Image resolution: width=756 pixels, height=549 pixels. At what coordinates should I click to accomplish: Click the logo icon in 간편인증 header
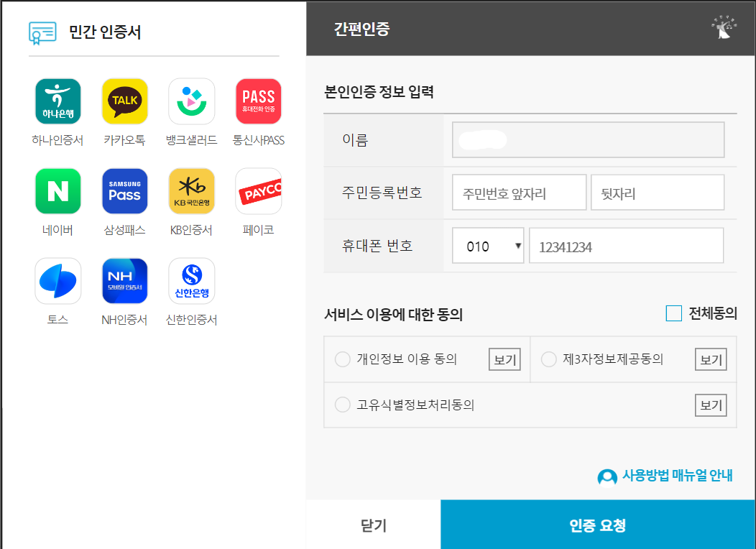click(724, 27)
